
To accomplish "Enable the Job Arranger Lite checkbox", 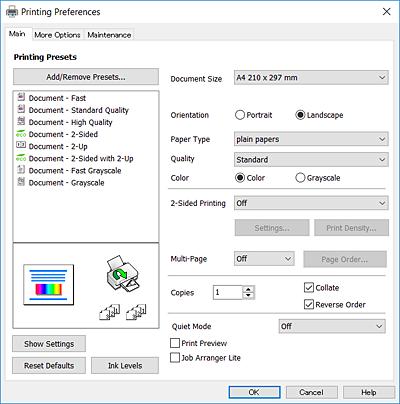I will click(175, 358).
